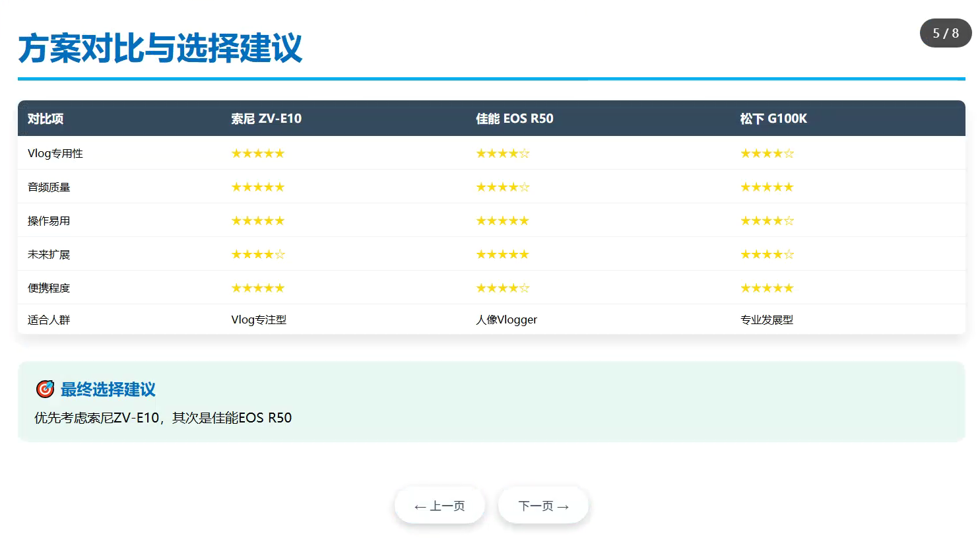The image size is (980, 538).
Task: Click the 佳能 EOS R50 column header
Action: (x=515, y=119)
